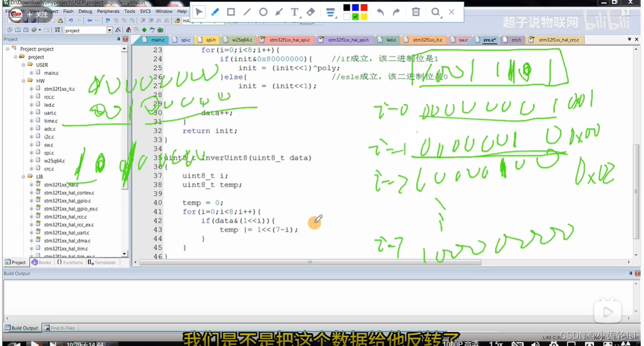Open the magnifier zoom tool
Screen dimensions: 644x346
(436, 12)
